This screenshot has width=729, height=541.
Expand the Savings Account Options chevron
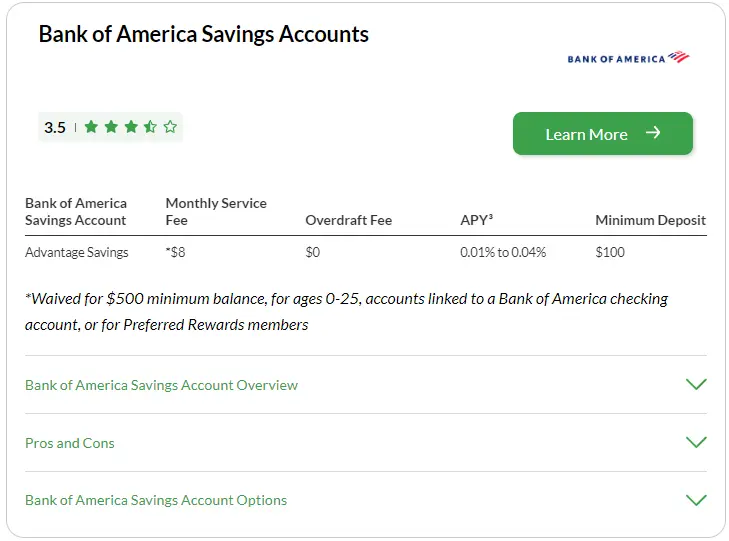click(696, 500)
